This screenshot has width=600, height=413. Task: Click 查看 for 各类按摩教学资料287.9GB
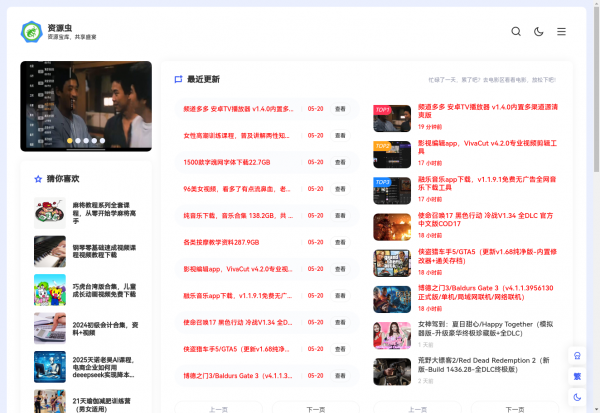click(340, 242)
